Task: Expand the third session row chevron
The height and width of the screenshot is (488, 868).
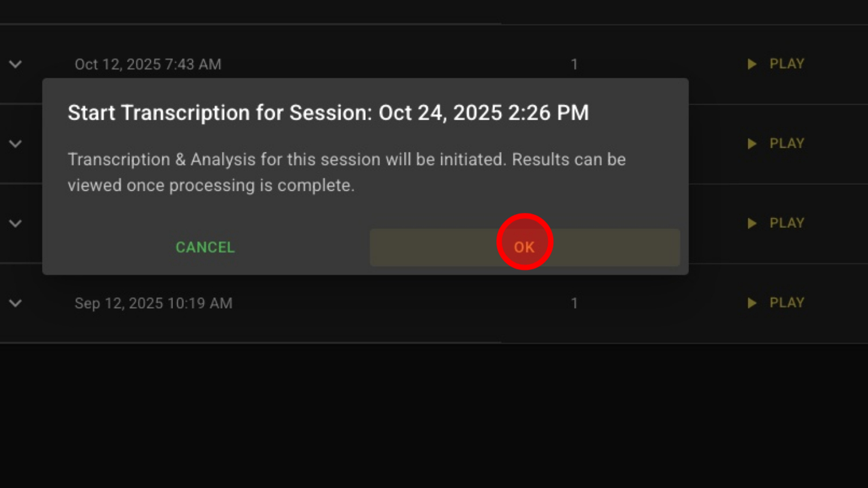Action: pyautogui.click(x=16, y=223)
